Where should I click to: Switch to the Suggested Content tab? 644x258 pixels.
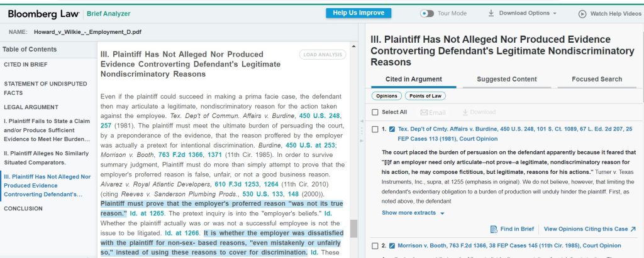(x=506, y=79)
